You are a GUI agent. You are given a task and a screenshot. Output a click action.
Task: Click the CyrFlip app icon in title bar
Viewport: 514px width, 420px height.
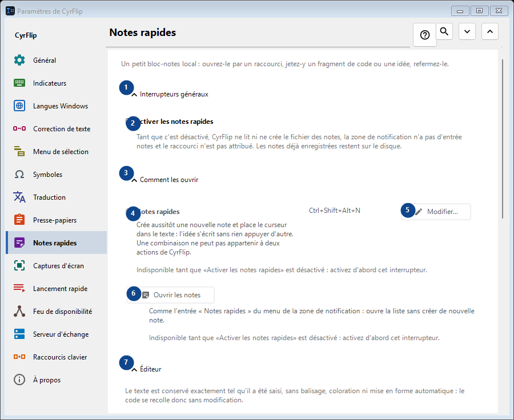click(10, 11)
